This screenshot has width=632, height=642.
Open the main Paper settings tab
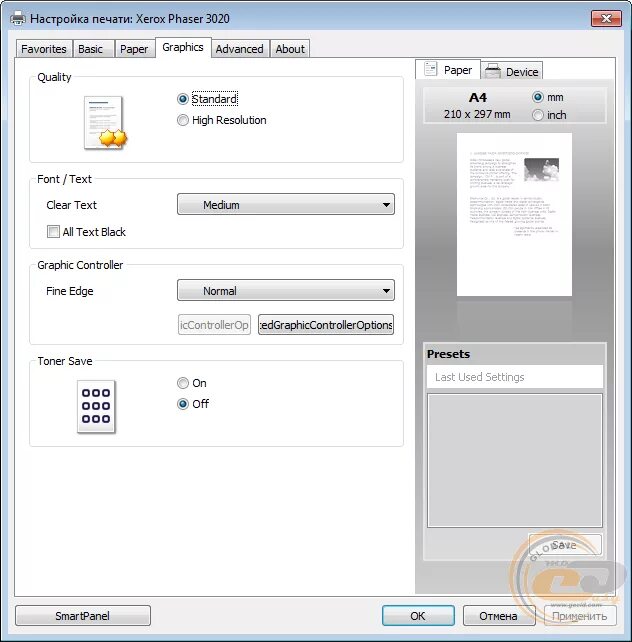134,49
